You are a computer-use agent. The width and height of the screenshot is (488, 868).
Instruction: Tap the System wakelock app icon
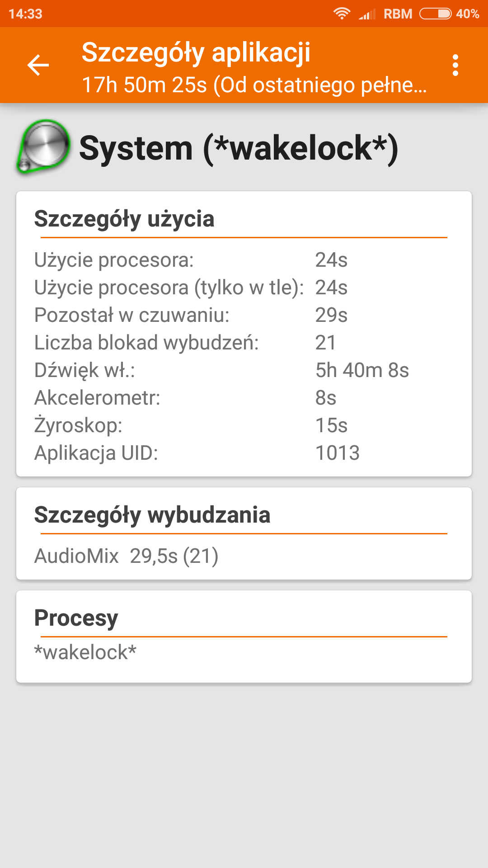[43, 147]
